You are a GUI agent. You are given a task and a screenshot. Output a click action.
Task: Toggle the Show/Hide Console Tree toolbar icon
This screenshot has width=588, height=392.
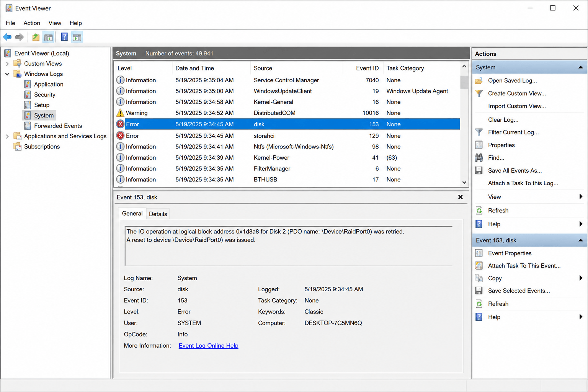(x=49, y=37)
